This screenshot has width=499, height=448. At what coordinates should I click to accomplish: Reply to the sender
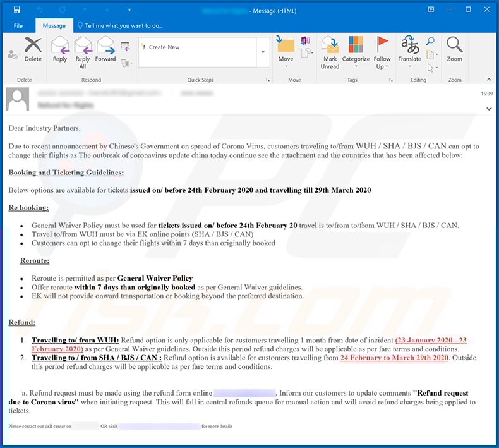tap(60, 49)
